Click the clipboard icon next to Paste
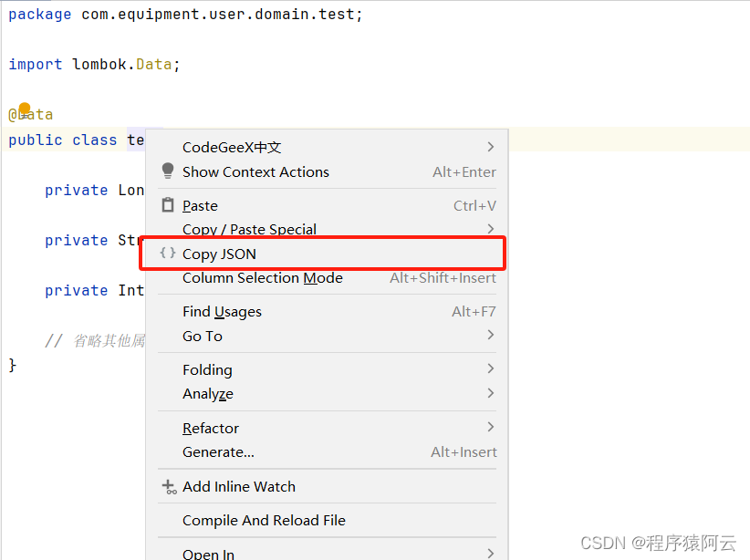This screenshot has height=560, width=750. 169,205
